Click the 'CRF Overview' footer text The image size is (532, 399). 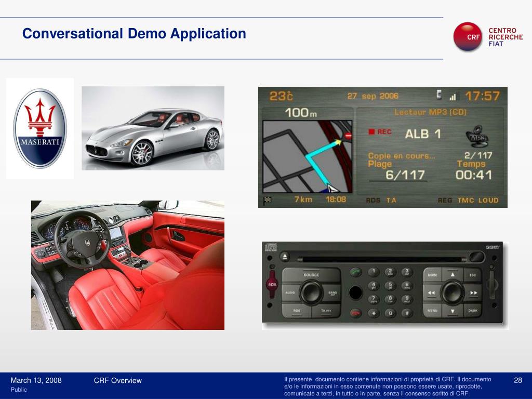click(x=118, y=380)
